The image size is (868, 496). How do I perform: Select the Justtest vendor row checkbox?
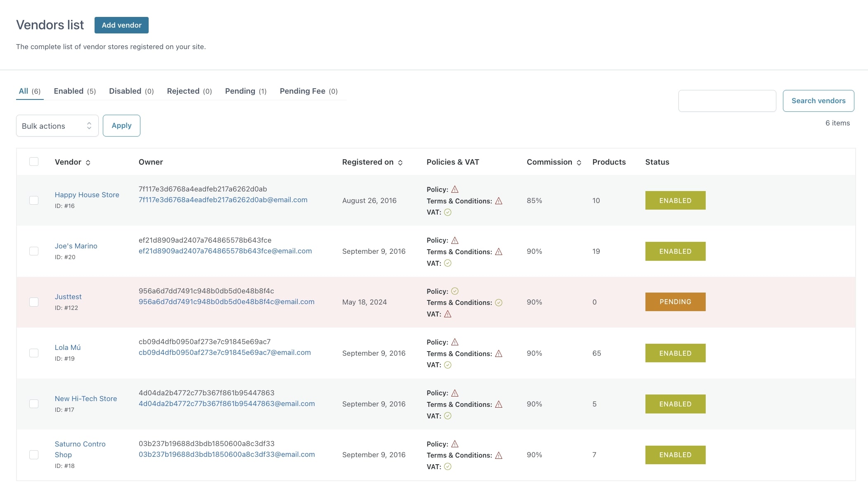pyautogui.click(x=34, y=302)
